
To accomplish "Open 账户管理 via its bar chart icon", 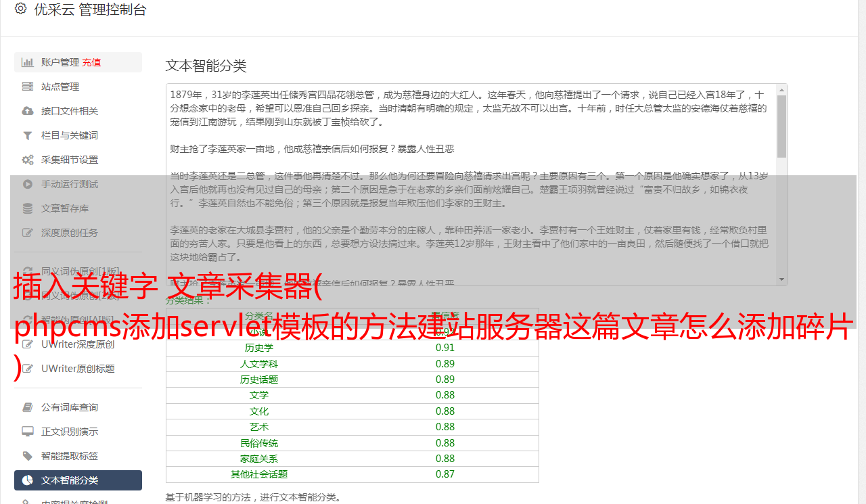I will pyautogui.click(x=28, y=62).
